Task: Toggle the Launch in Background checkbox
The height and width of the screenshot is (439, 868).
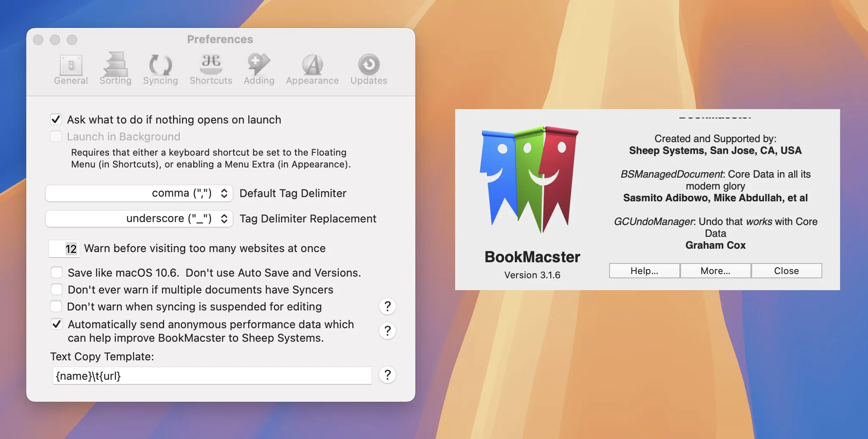Action: coord(56,137)
